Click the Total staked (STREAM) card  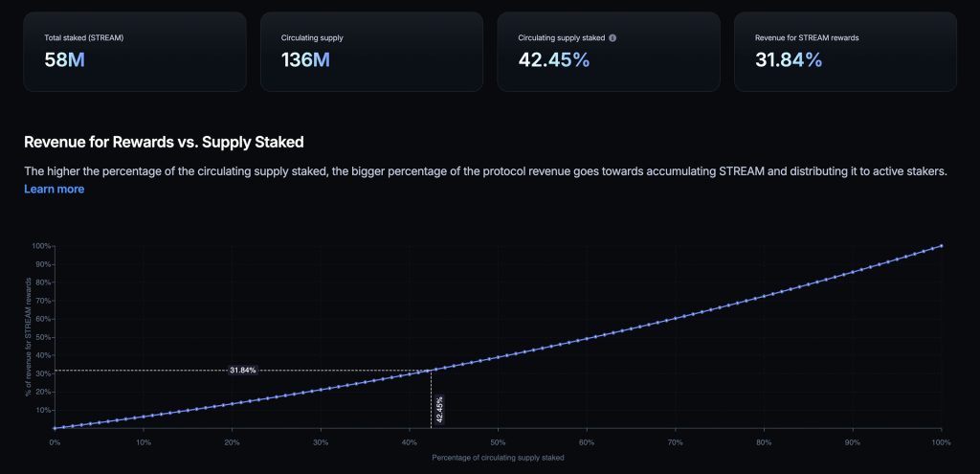[x=134, y=52]
